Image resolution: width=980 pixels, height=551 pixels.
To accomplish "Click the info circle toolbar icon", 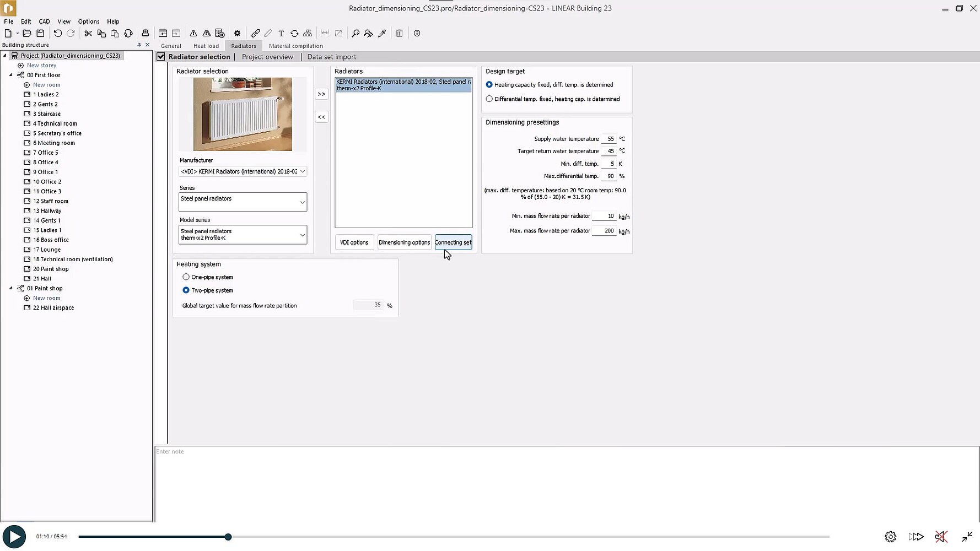I will [417, 34].
